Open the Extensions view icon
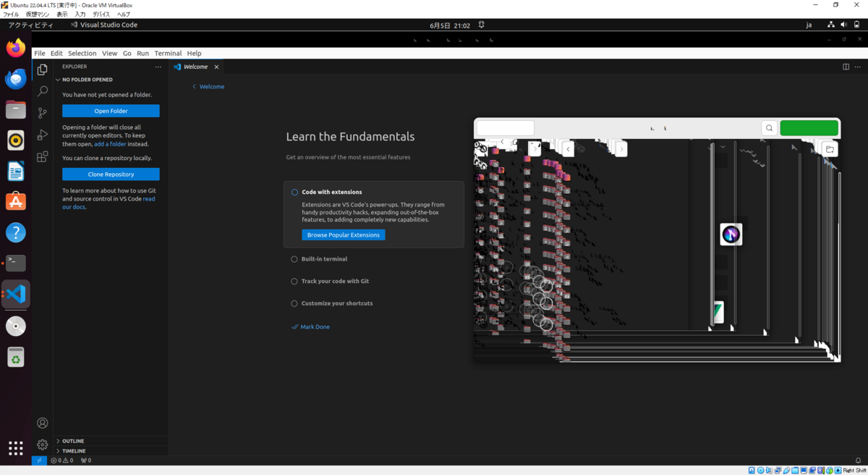Screen dimensions: 868x475 click(x=42, y=156)
